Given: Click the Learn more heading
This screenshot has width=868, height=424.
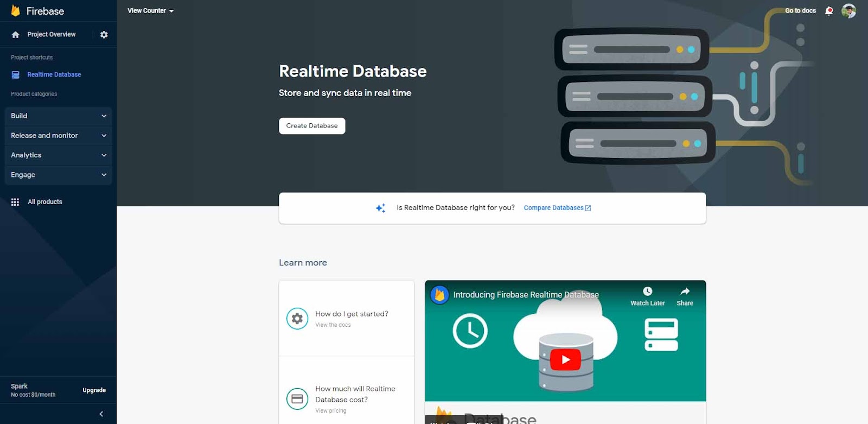Looking at the screenshot, I should click(x=303, y=263).
